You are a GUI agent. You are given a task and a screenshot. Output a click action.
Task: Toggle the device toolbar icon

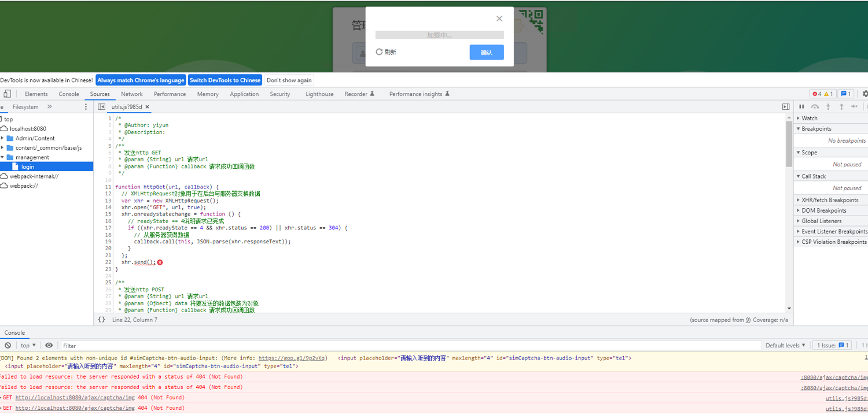(7, 94)
